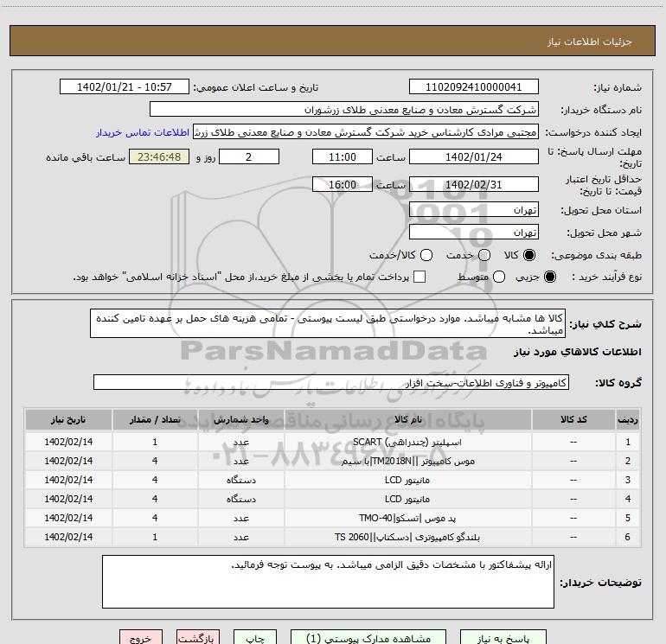Viewport: 666px width, 644px height.
Task: Click the دستگاه unit cell in row 3
Action: [240, 480]
